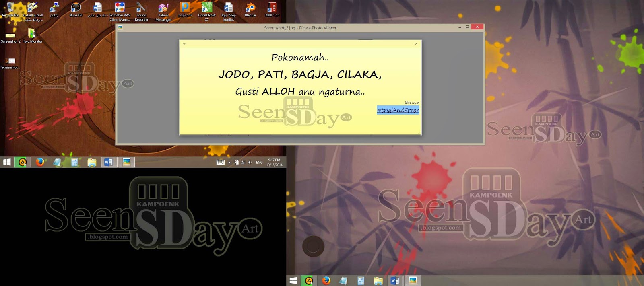Open the clock showing 9:17 PM

pos(274,163)
